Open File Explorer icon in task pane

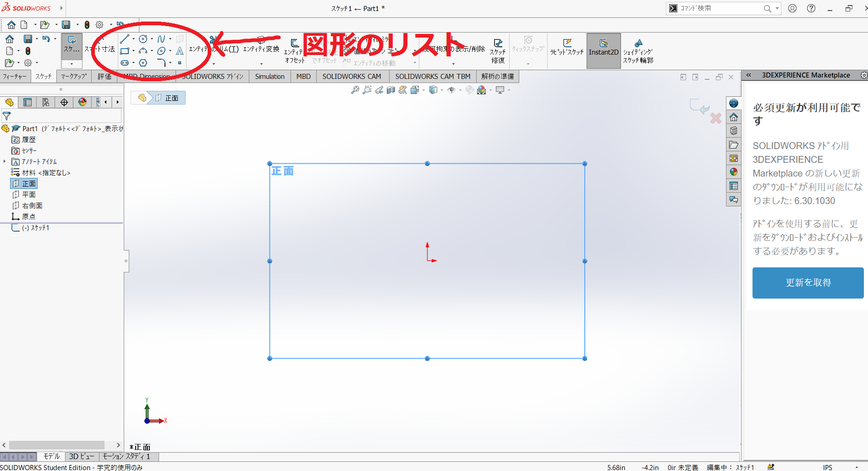[x=734, y=144]
